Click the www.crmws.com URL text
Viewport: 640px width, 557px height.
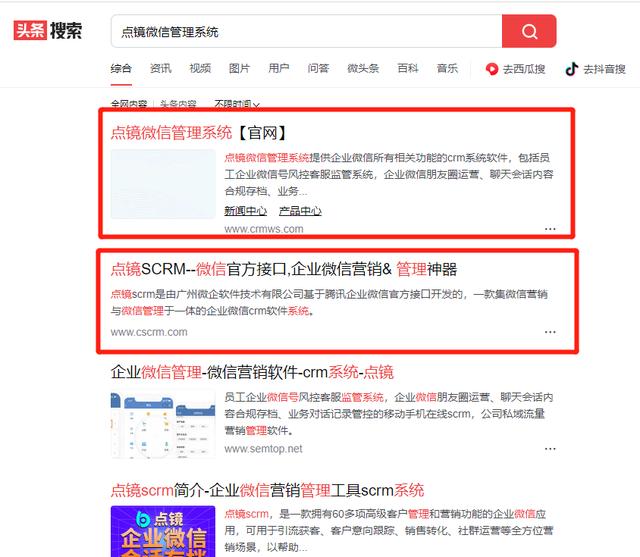(264, 229)
